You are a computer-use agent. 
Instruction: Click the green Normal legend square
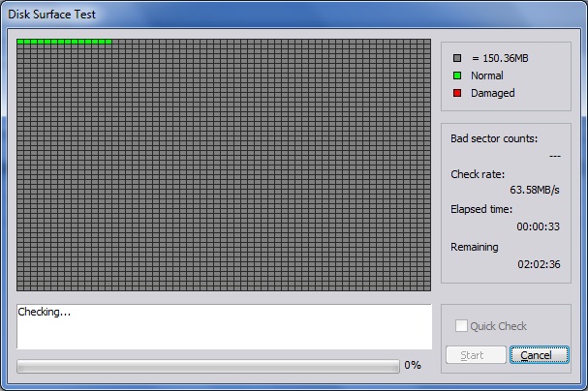[x=457, y=75]
